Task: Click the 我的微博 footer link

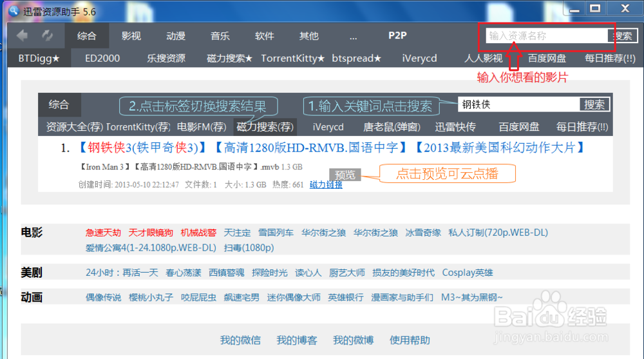Action: (353, 340)
